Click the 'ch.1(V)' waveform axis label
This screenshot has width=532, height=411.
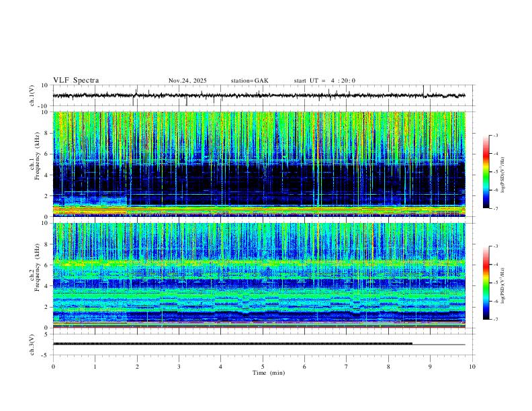coord(32,95)
